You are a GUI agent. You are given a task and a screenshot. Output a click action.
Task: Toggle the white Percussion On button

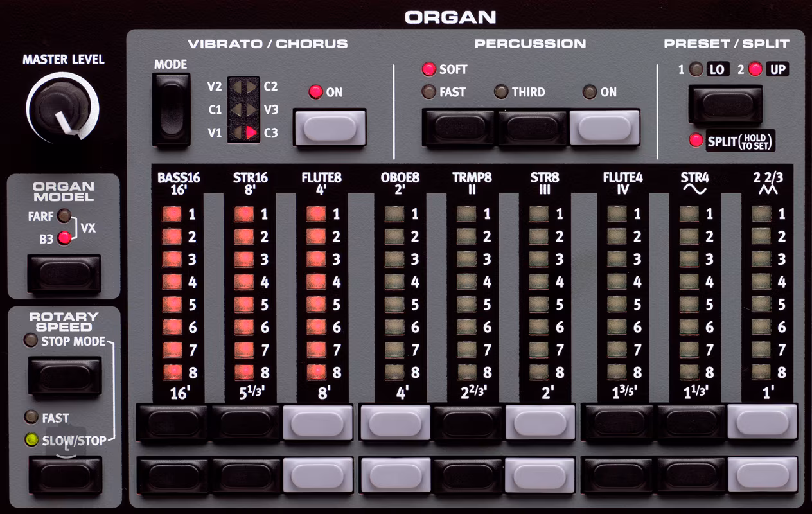click(x=605, y=128)
